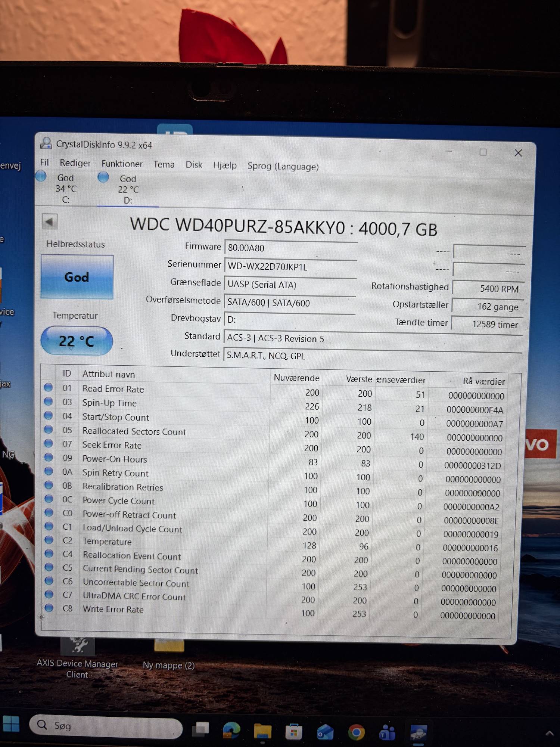Click the Serienummer field WD-WX22D70JKP1L
This screenshot has height=747, width=560.
290,267
